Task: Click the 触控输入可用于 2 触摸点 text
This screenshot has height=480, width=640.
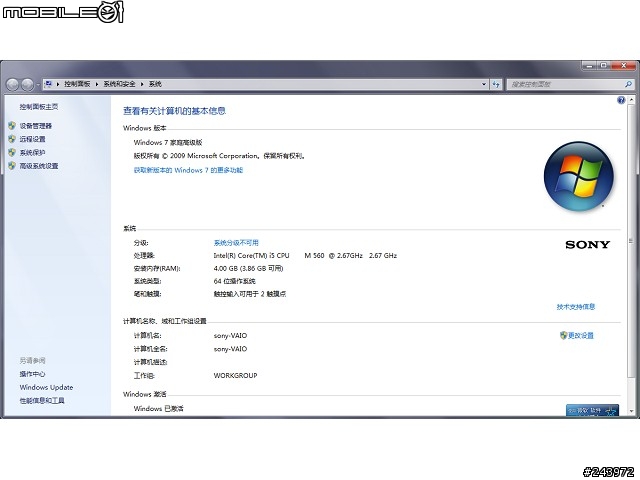Action: point(250,294)
